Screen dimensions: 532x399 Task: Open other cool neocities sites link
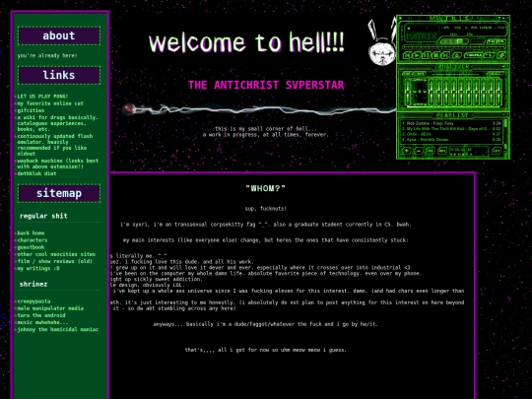(x=56, y=254)
